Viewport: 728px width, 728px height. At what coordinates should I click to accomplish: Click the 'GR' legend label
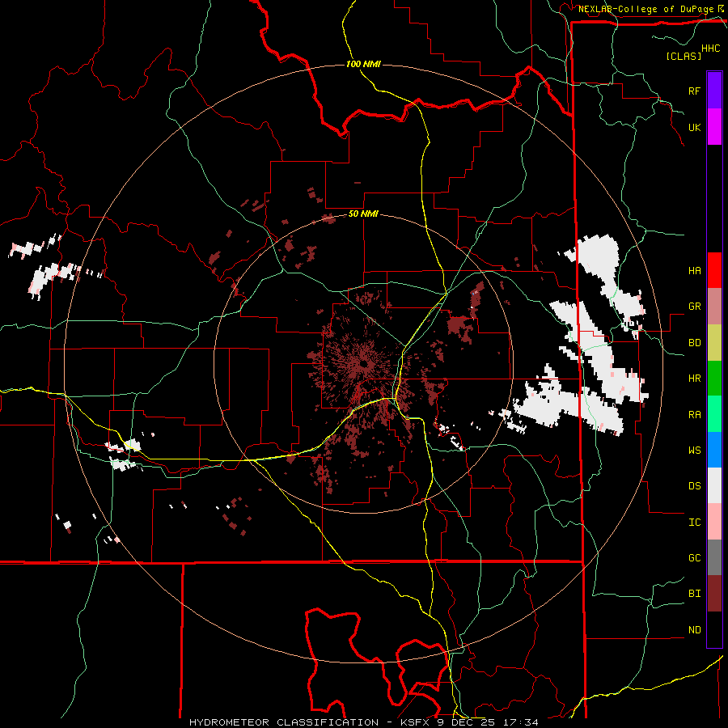[694, 307]
